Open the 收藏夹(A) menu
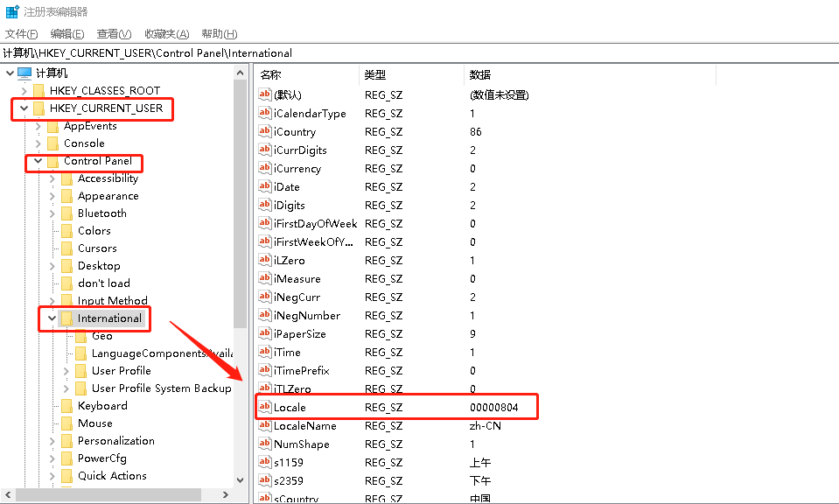839x504 pixels. pos(166,34)
